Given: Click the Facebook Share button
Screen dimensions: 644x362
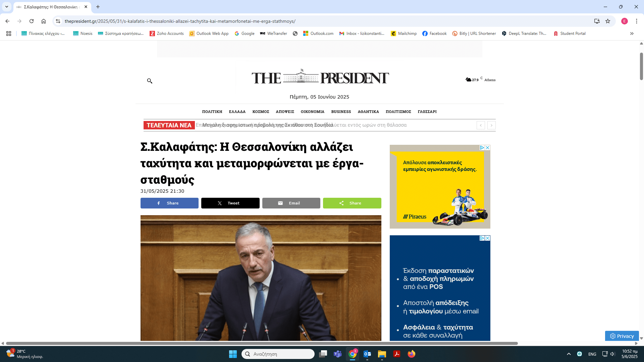Looking at the screenshot, I should (169, 203).
